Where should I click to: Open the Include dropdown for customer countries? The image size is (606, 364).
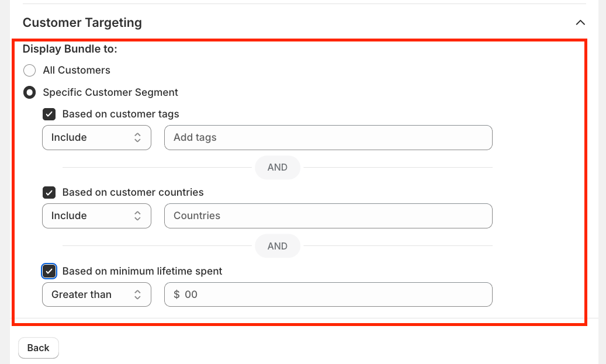point(96,216)
